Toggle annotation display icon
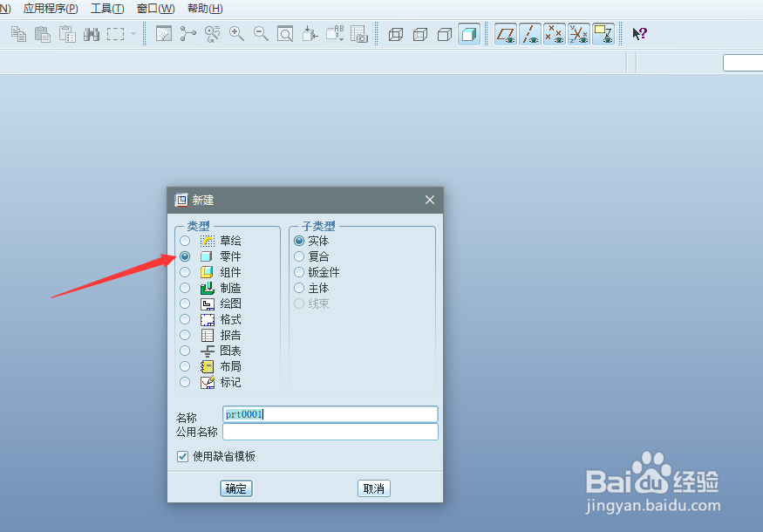Screen dimensions: 763x532 click(x=603, y=34)
